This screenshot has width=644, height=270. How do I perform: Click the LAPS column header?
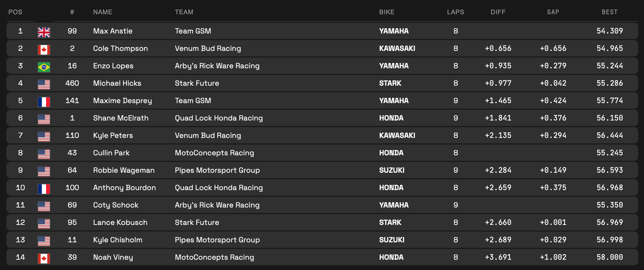click(455, 12)
